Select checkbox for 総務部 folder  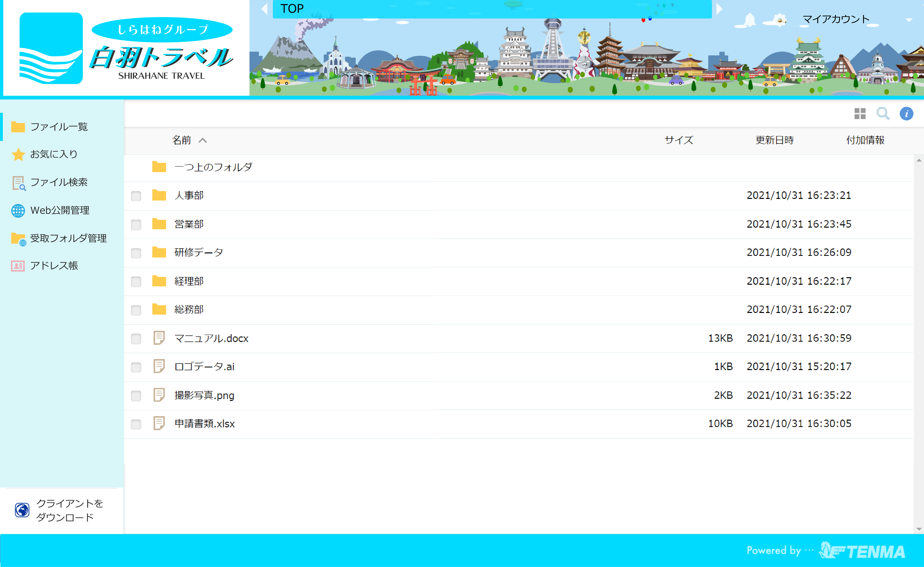click(x=136, y=310)
